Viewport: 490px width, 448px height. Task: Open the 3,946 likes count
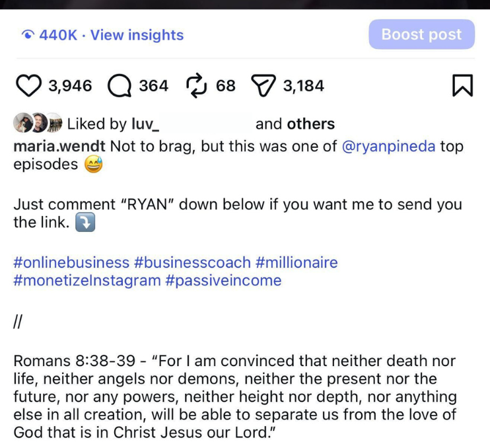[70, 86]
